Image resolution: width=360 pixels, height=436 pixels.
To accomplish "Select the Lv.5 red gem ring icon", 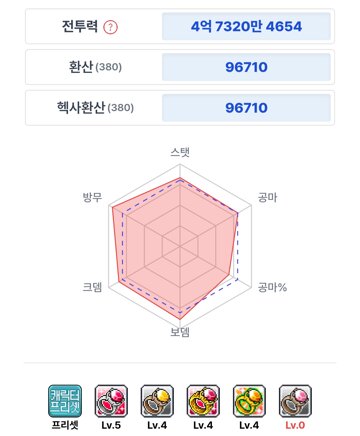I will [x=111, y=401].
